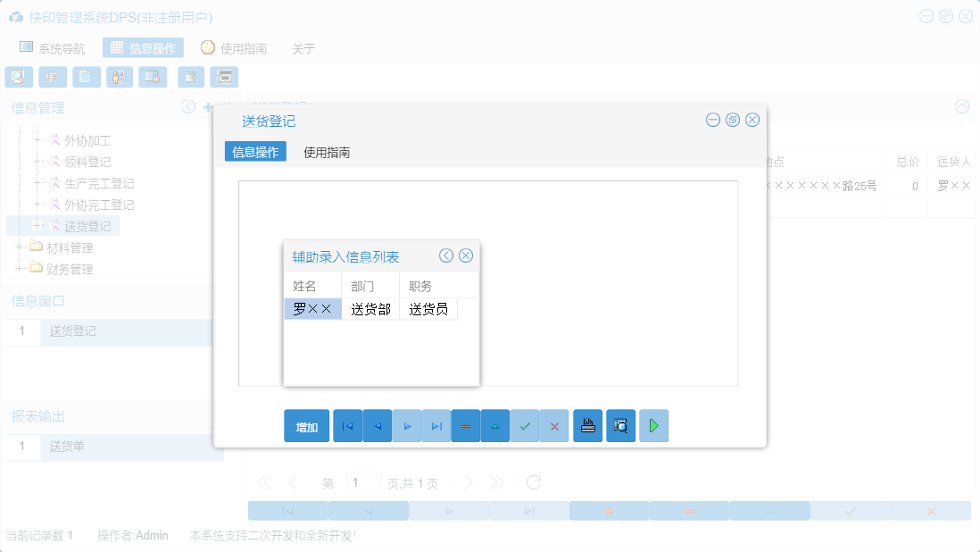Viewport: 980px width, 552px height.
Task: Expand the 领料登记 tree node
Action: coord(37,162)
